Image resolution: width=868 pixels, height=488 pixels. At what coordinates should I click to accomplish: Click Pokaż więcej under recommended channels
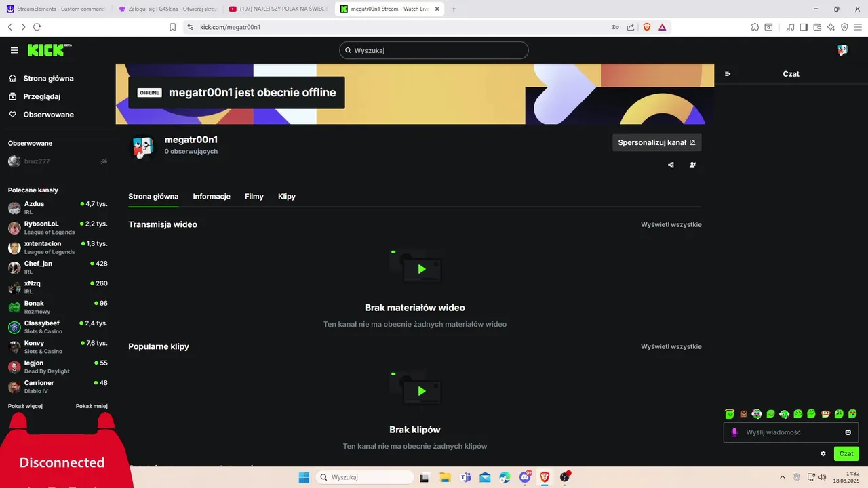tap(25, 406)
